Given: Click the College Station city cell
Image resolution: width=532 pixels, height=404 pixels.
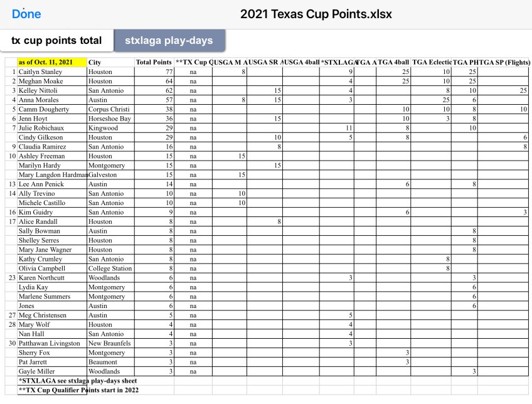Looking at the screenshot, I should [110, 268].
